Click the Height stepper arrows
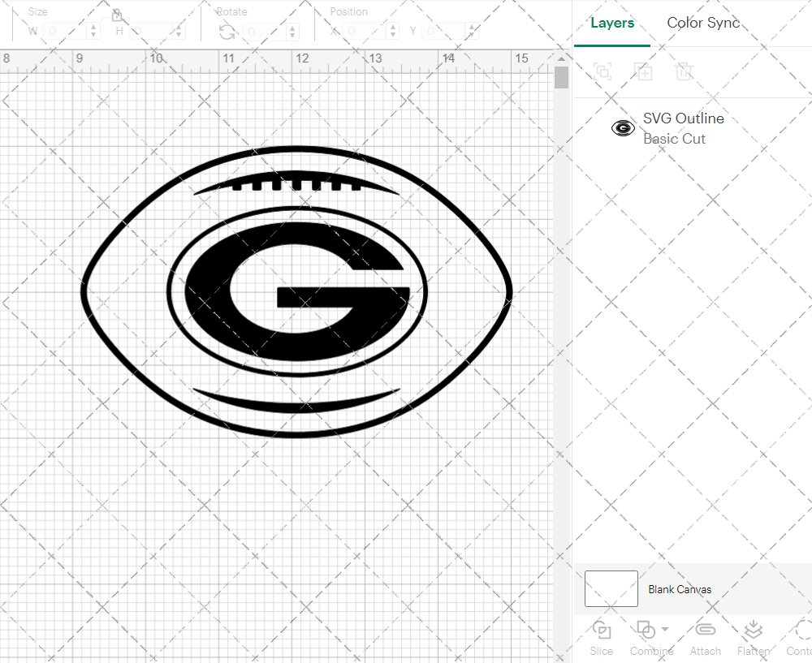812x663 pixels. (179, 32)
